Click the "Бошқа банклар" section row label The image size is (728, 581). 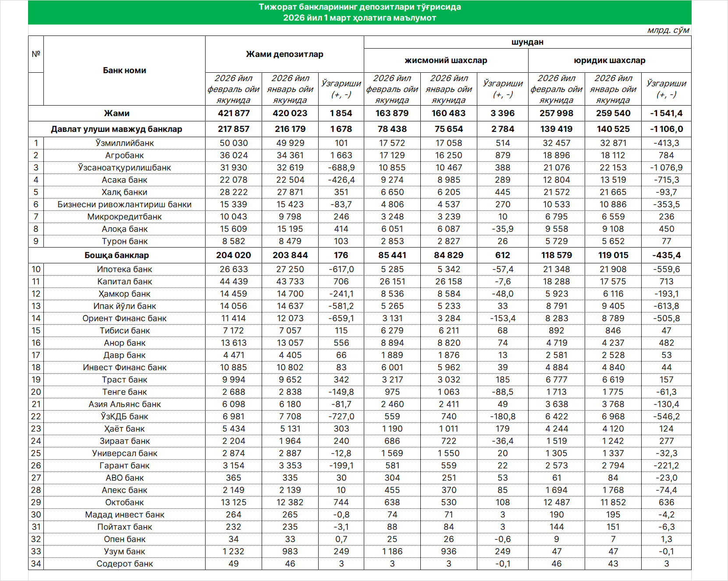[117, 255]
